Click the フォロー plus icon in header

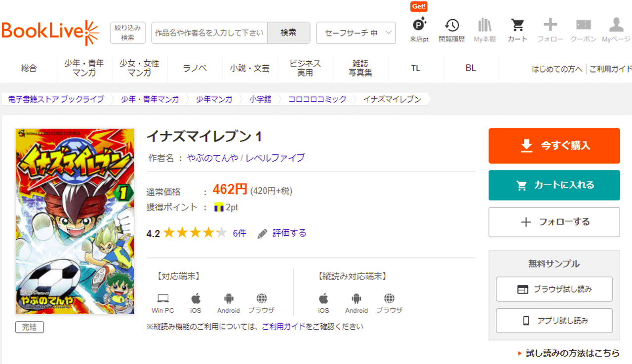pyautogui.click(x=550, y=30)
